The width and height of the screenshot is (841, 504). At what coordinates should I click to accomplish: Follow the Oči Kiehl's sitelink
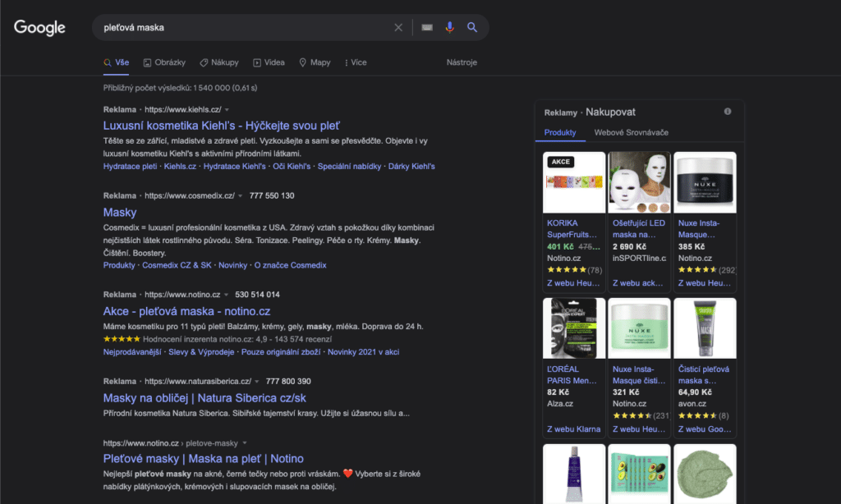coord(292,166)
